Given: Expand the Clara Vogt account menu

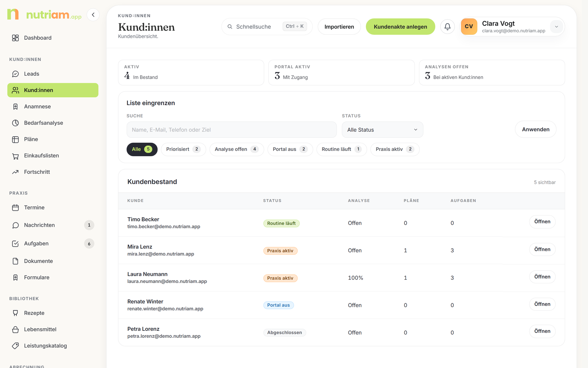Looking at the screenshot, I should coord(556,27).
